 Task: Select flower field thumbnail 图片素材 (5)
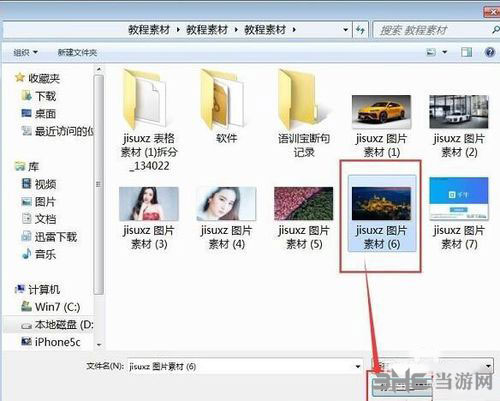[x=304, y=204]
